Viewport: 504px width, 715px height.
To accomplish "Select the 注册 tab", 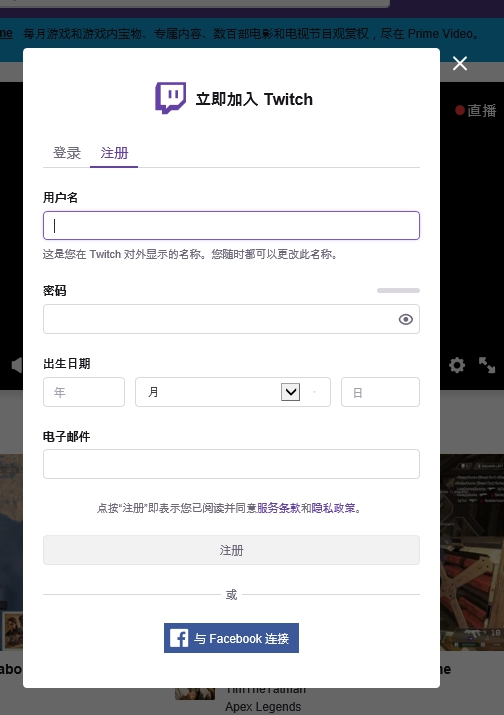I will pyautogui.click(x=114, y=153).
